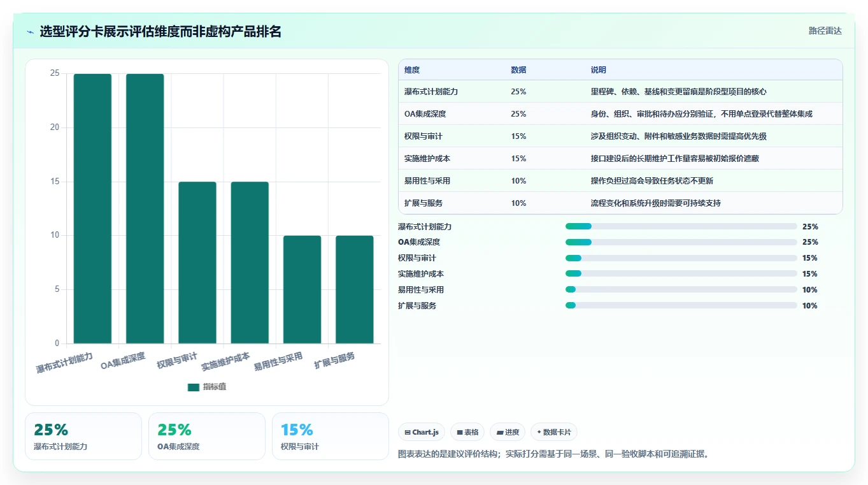Click the 易用性与采用 x-axis label
This screenshot has height=485, width=868.
coord(278,361)
